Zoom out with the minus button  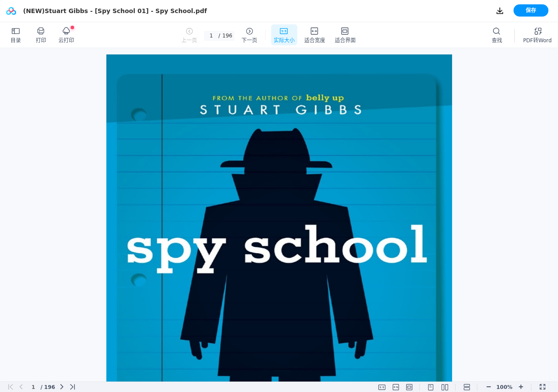(x=489, y=387)
